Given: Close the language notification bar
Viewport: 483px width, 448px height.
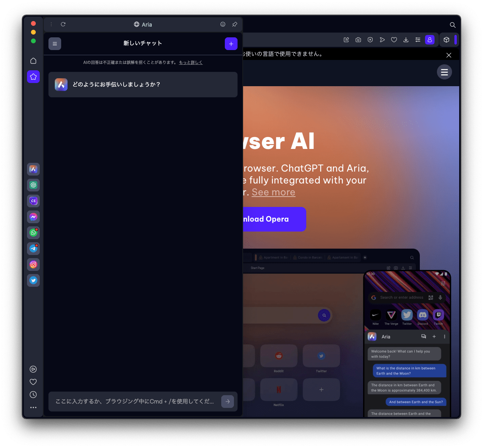Looking at the screenshot, I should (449, 55).
